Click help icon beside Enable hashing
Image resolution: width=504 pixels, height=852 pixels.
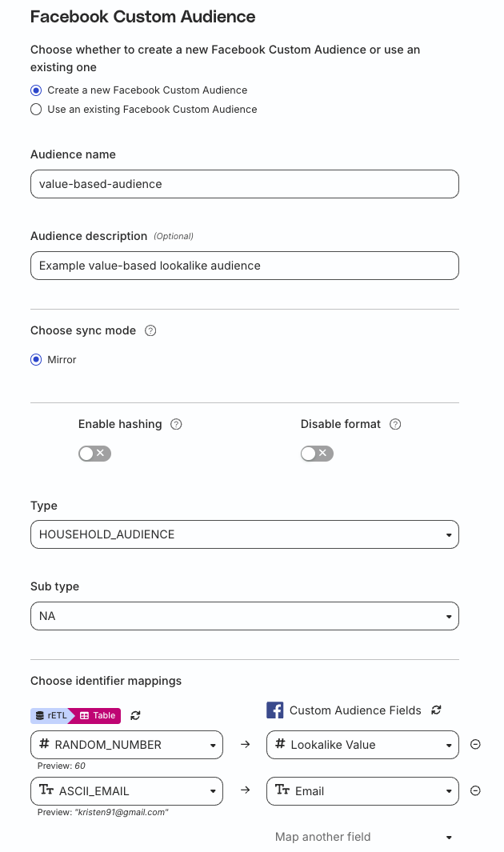click(x=176, y=424)
